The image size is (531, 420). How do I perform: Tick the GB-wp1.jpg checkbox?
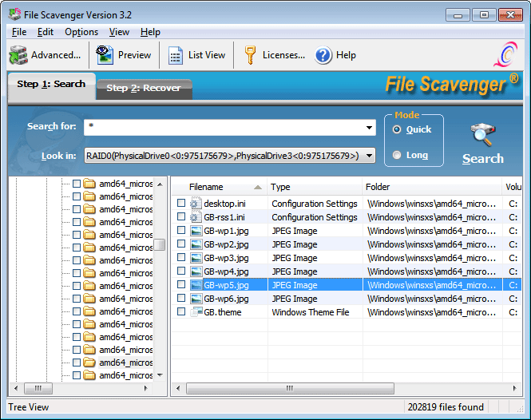[181, 230]
